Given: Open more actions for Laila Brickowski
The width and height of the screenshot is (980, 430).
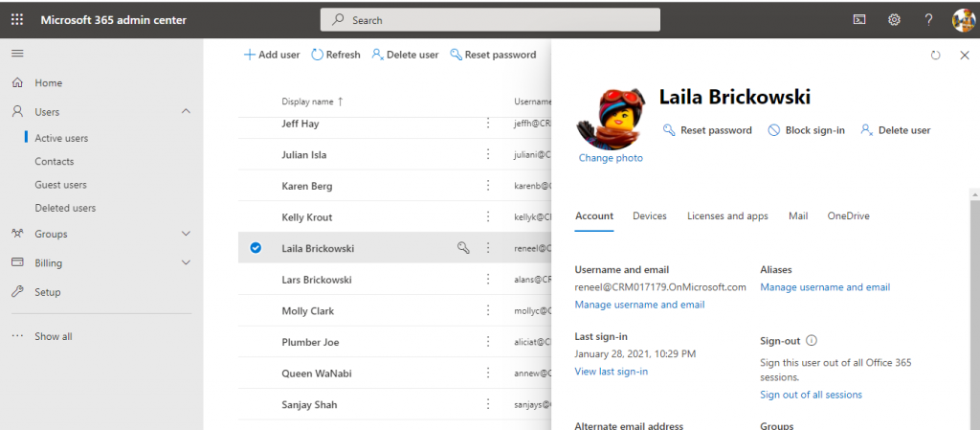Looking at the screenshot, I should [488, 248].
